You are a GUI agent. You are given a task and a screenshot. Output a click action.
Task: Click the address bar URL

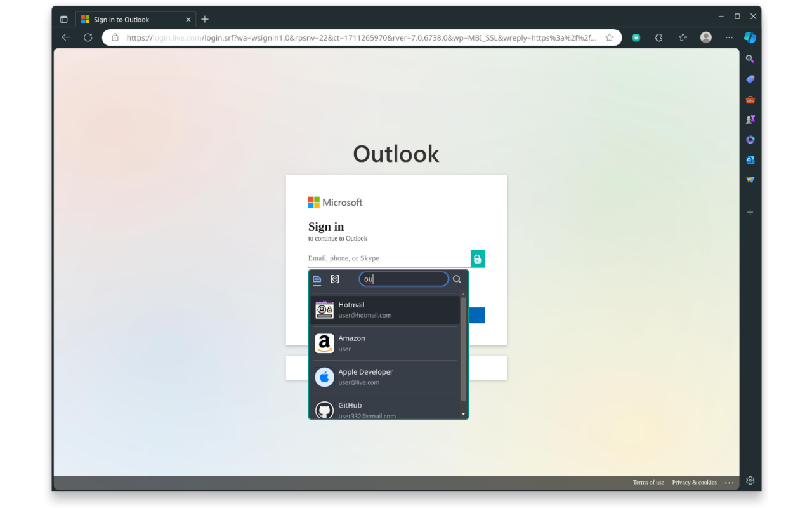coord(362,37)
